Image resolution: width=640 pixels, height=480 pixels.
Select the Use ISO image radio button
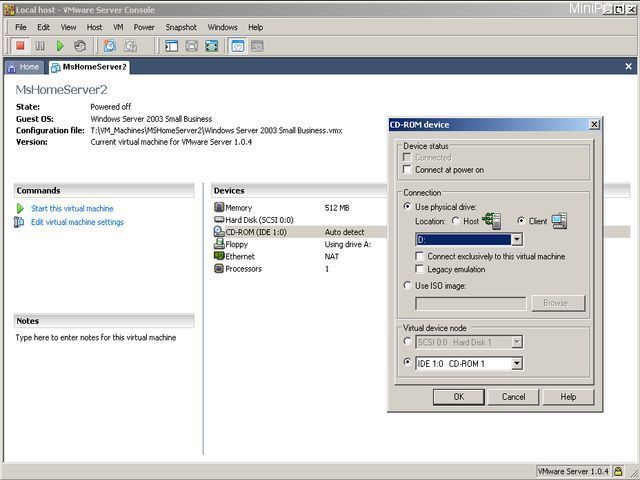[x=407, y=286]
